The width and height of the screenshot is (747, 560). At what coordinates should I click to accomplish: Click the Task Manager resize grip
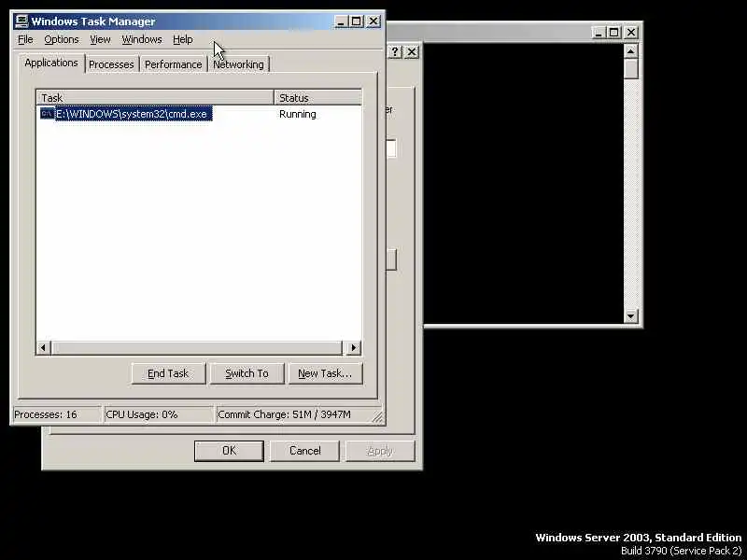(377, 416)
